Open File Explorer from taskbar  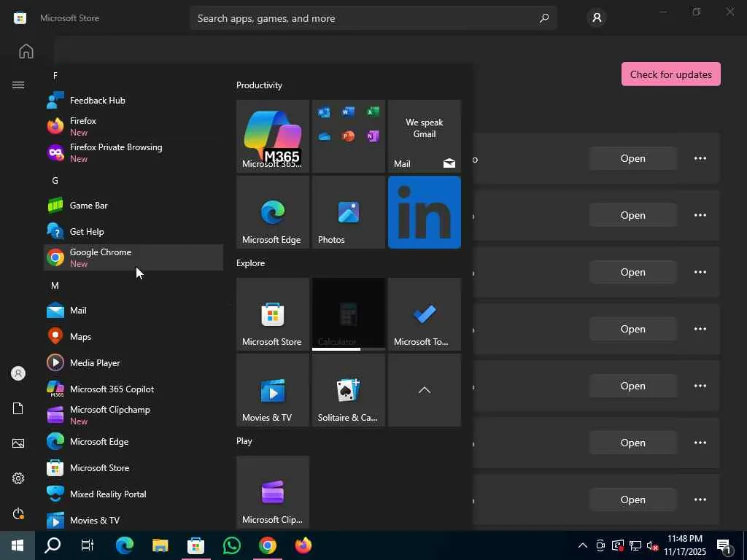(160, 545)
